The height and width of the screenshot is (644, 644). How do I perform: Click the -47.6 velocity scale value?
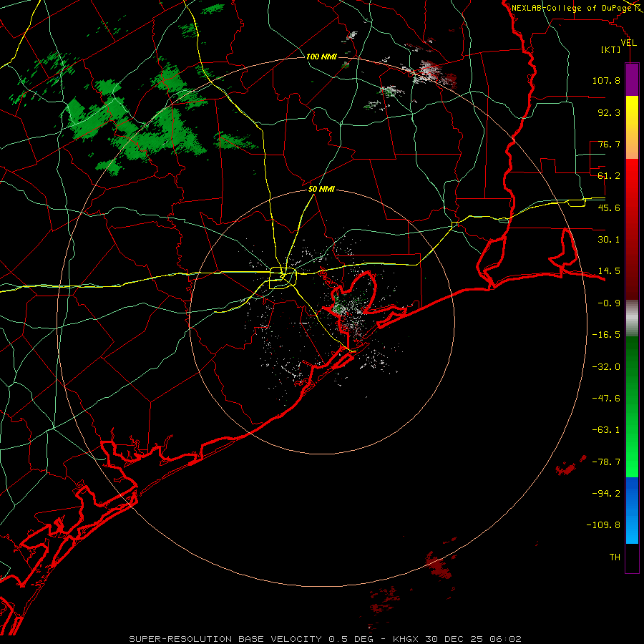(x=606, y=399)
